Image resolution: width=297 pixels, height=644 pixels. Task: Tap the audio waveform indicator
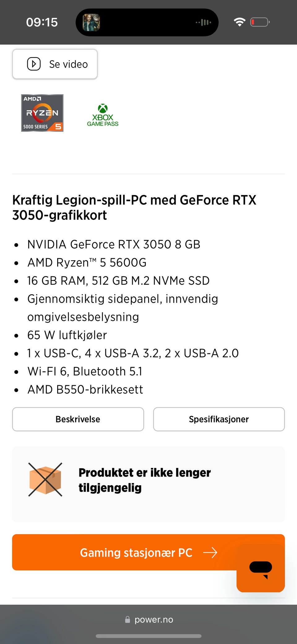pyautogui.click(x=204, y=22)
